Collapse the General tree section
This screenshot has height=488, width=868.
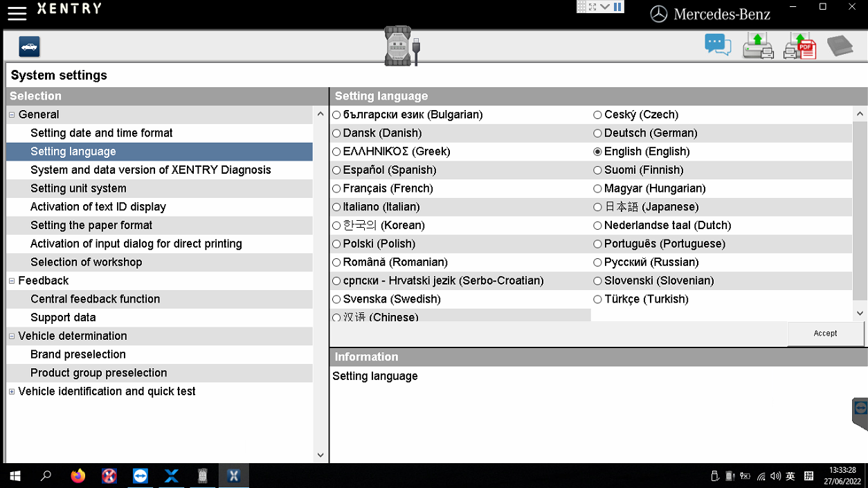click(x=12, y=115)
